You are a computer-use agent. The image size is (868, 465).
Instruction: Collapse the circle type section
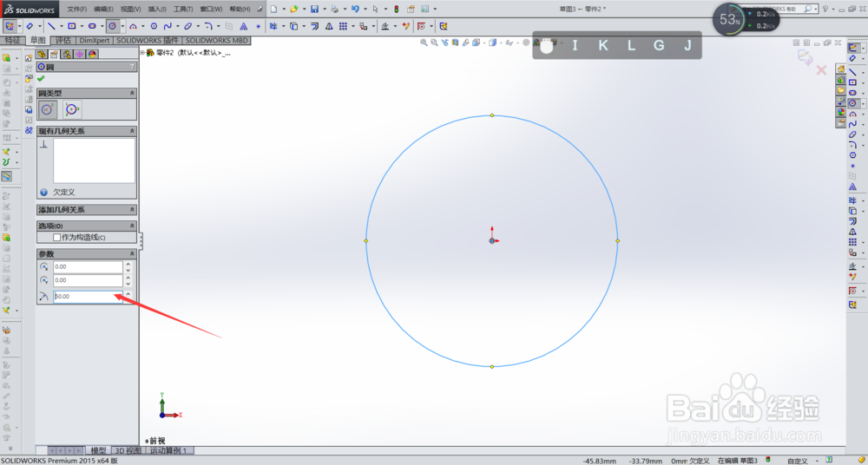pyautogui.click(x=132, y=93)
